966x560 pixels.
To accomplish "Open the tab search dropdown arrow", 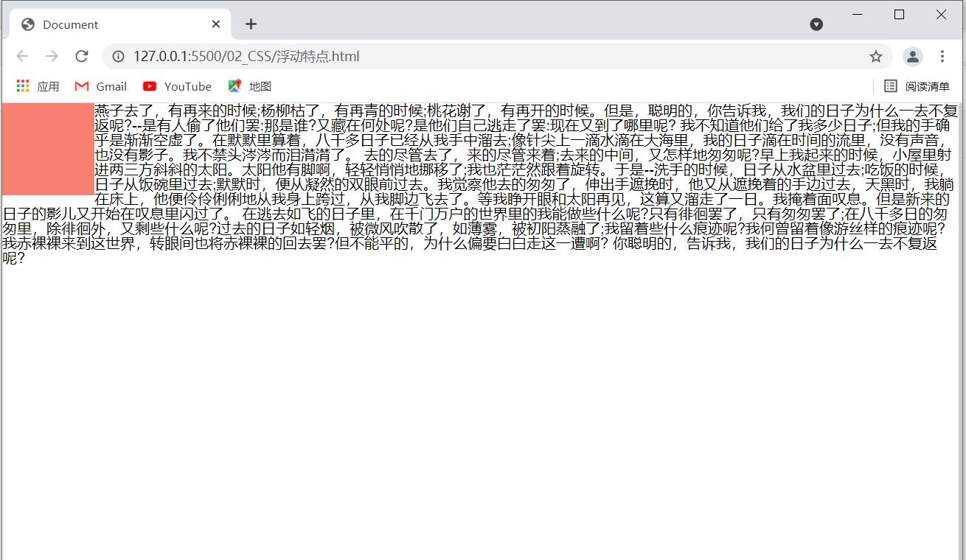I will coord(816,24).
